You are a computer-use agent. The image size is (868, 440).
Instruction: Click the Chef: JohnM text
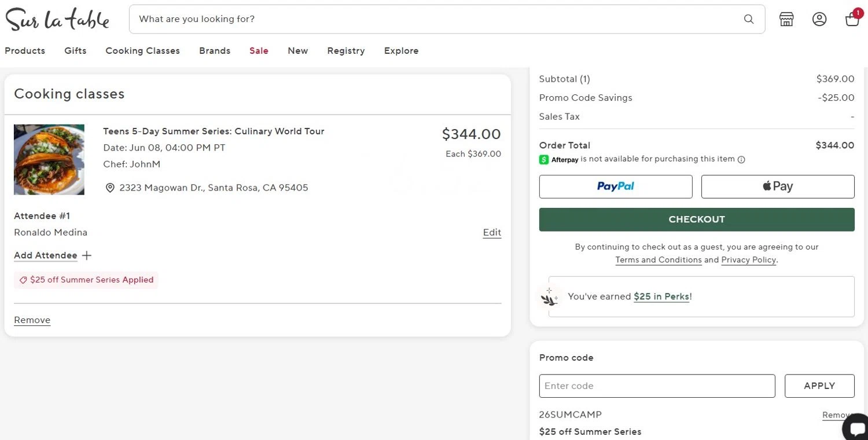[132, 164]
